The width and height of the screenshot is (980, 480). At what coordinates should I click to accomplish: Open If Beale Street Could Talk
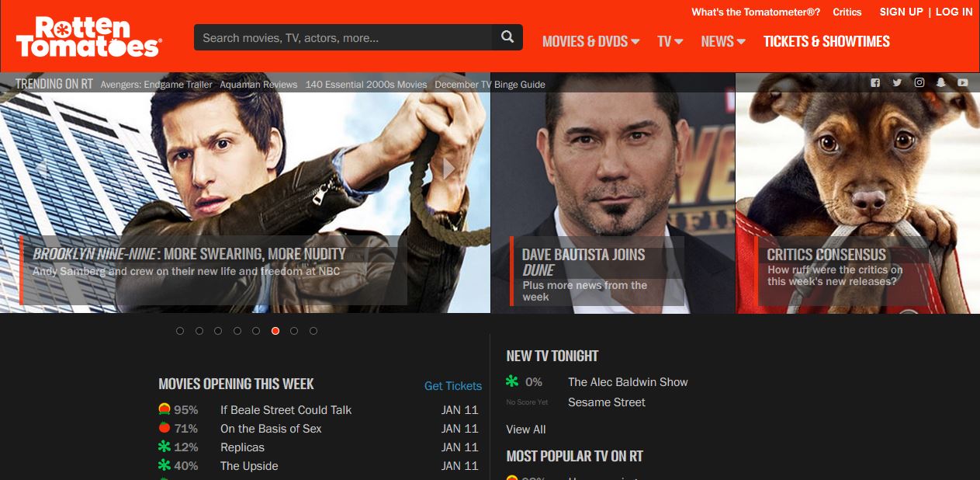(286, 409)
